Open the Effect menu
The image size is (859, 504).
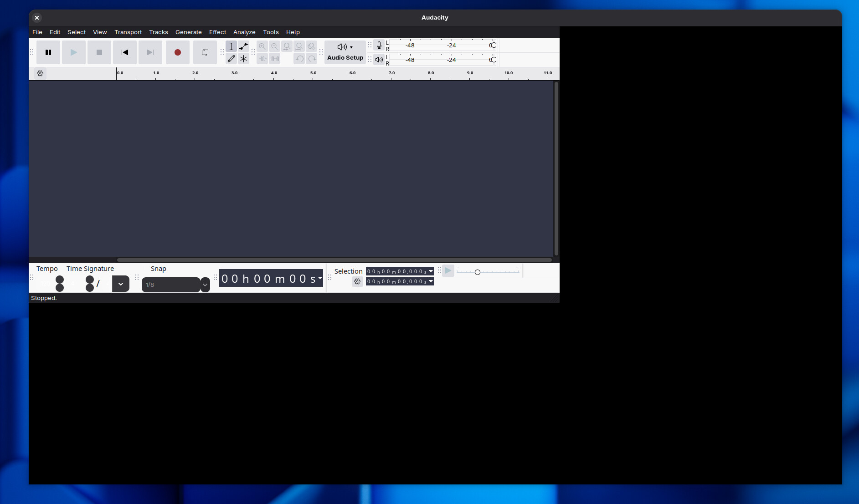pos(217,32)
